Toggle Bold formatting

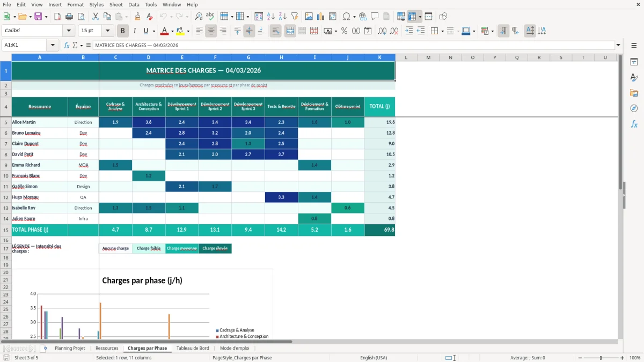pyautogui.click(x=123, y=31)
